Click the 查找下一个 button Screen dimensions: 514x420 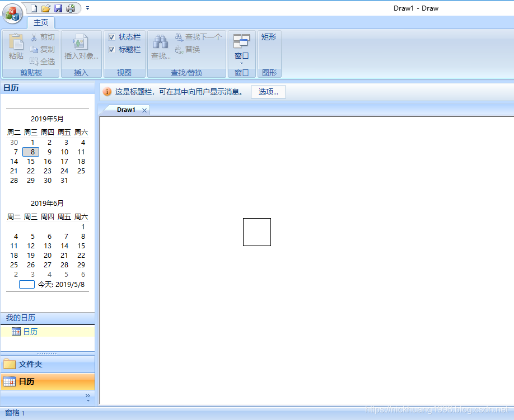(198, 37)
